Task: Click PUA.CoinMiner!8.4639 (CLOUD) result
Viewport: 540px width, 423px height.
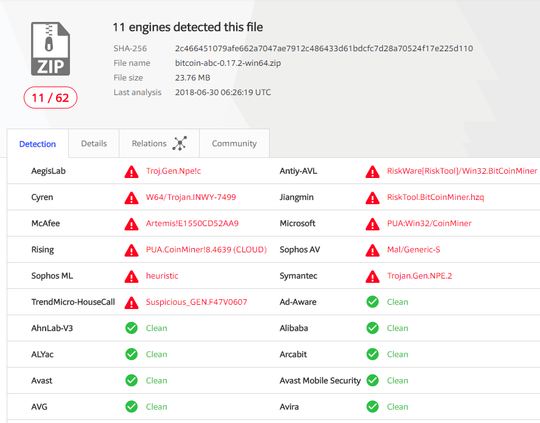Action: click(206, 249)
